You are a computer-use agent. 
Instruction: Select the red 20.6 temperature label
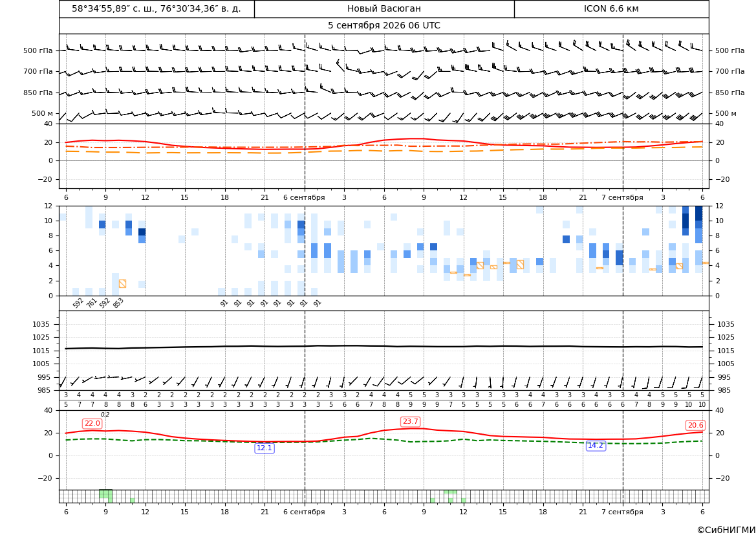pos(695,426)
